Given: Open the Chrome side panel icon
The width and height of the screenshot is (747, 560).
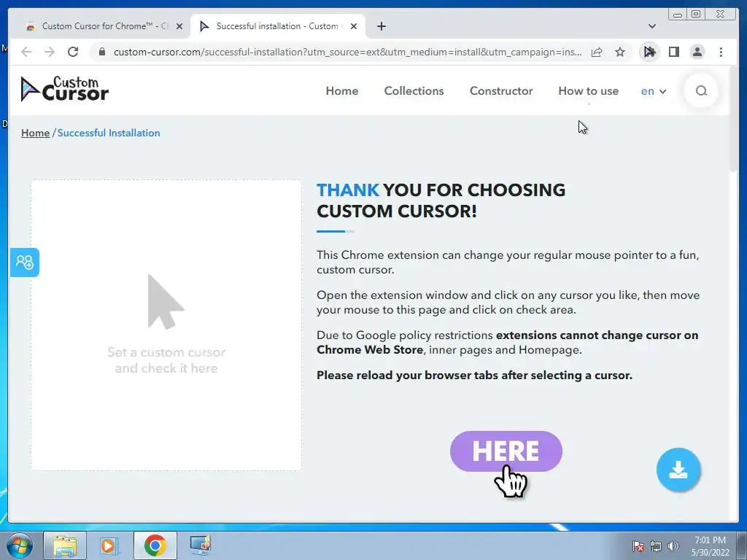Looking at the screenshot, I should click(673, 52).
